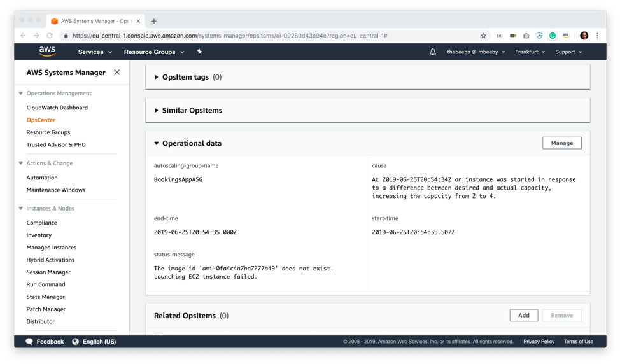
Task: Click the camera extension icon
Action: [x=526, y=36]
